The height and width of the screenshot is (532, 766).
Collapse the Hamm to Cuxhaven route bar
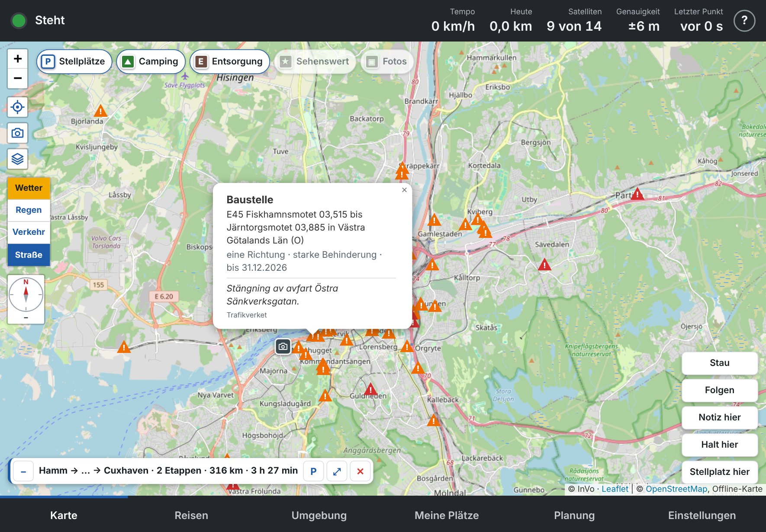click(24, 471)
